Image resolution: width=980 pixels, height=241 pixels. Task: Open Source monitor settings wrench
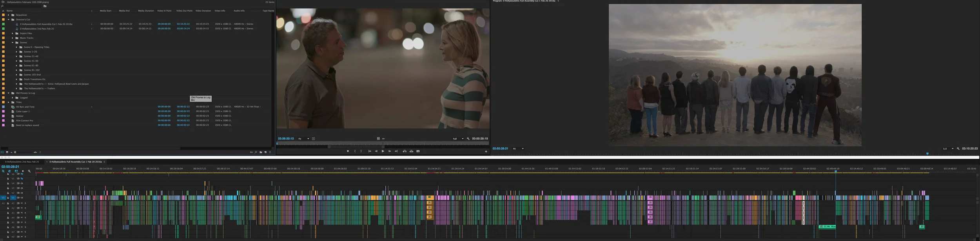(x=468, y=138)
